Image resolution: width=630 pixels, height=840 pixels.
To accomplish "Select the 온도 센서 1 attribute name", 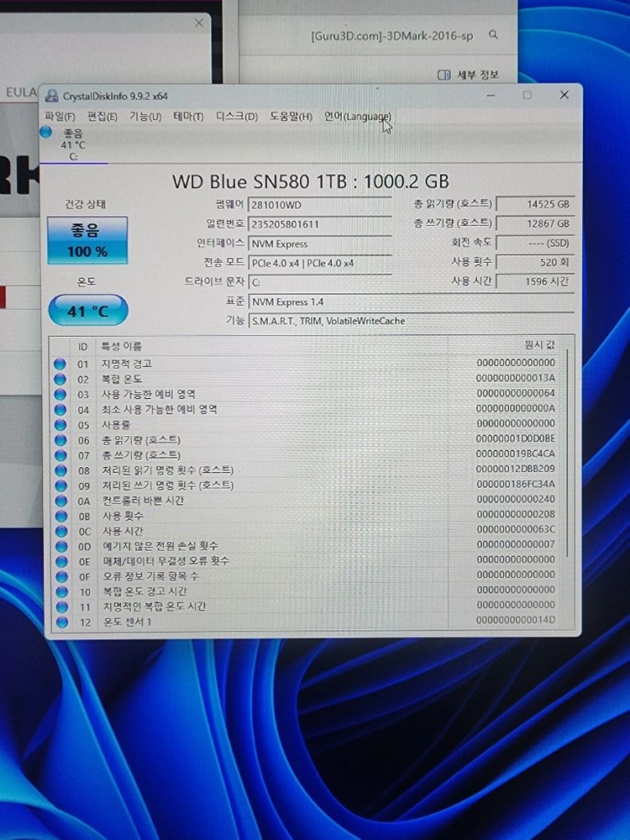I will click(128, 622).
